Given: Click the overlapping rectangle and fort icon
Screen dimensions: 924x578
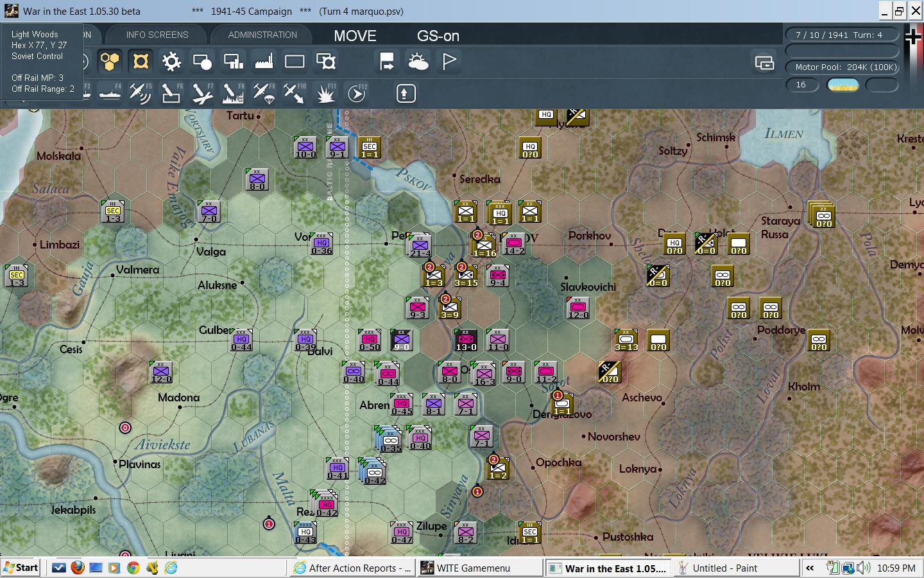Looking at the screenshot, I should point(325,62).
